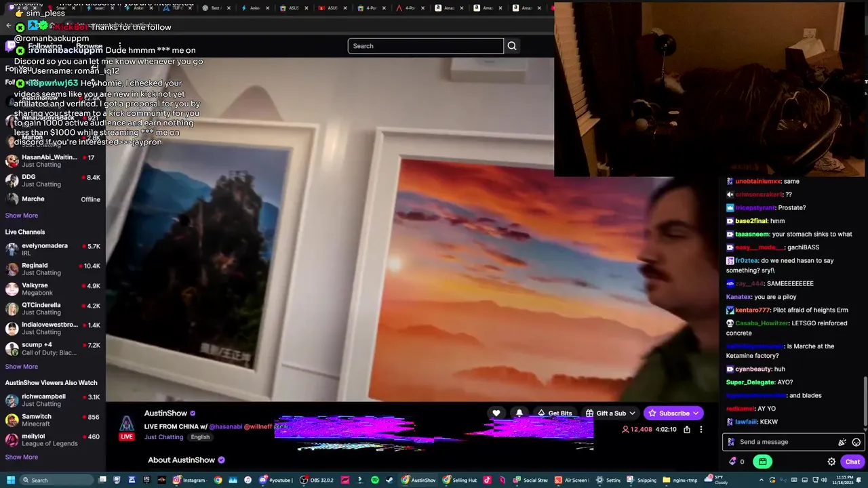Viewport: 868px width, 488px height.
Task: Open the TikTok app in taskbar
Action: pos(486,480)
